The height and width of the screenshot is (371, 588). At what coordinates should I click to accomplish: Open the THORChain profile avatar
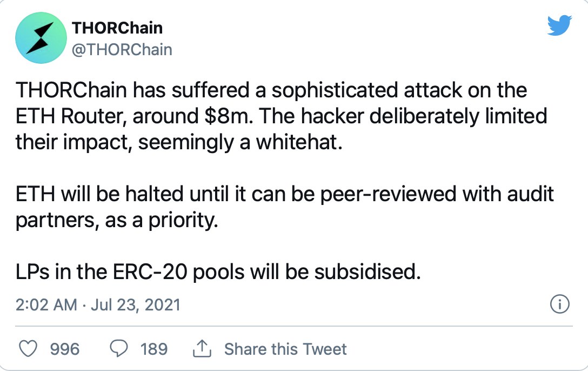41,38
